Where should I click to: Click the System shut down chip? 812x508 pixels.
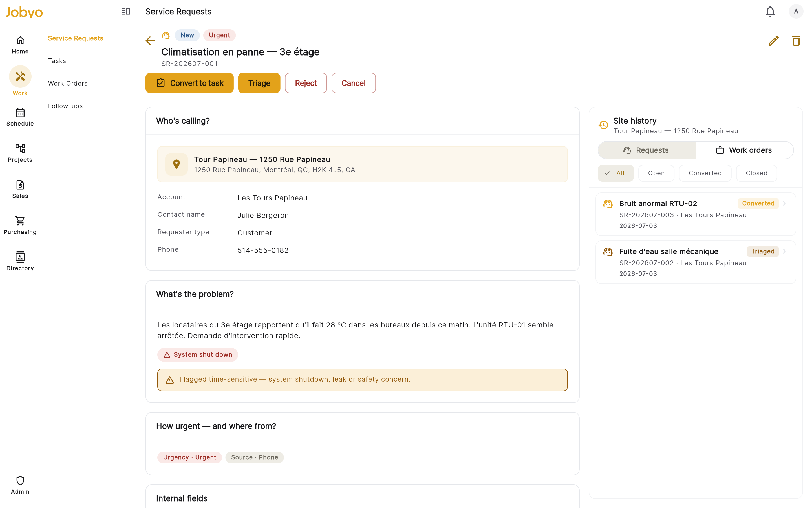[198, 355]
